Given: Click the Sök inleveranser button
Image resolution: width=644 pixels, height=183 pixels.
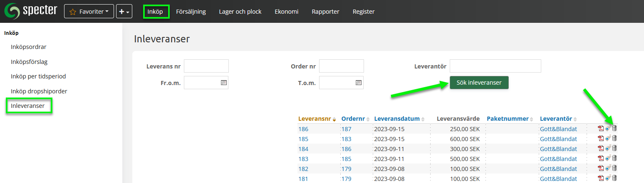Looking at the screenshot, I should [479, 83].
